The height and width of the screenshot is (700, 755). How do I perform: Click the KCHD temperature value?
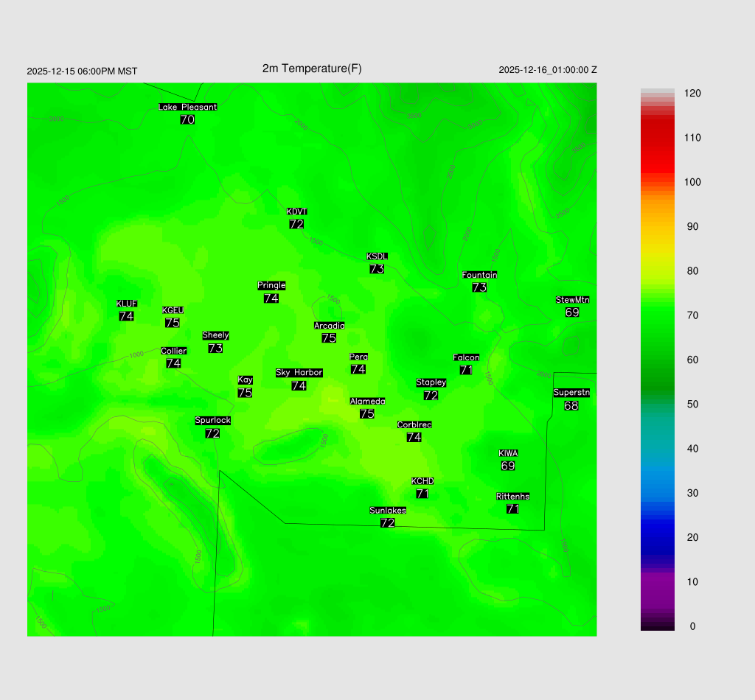(422, 494)
